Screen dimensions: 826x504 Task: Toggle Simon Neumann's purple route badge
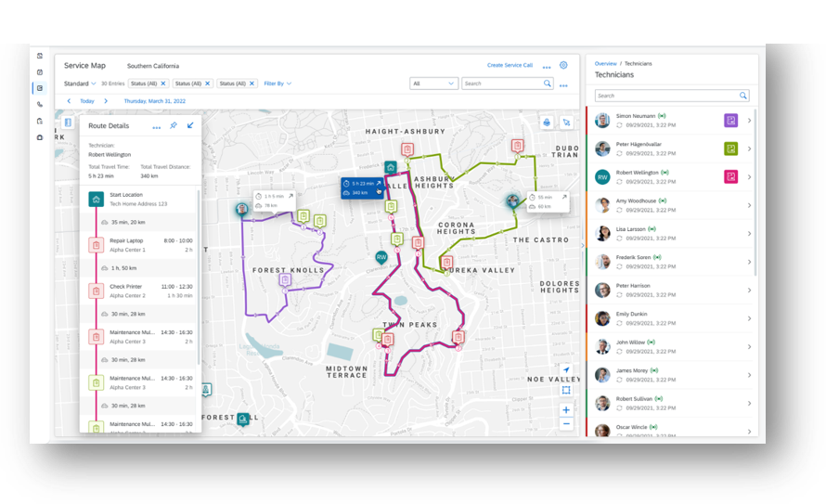point(730,121)
